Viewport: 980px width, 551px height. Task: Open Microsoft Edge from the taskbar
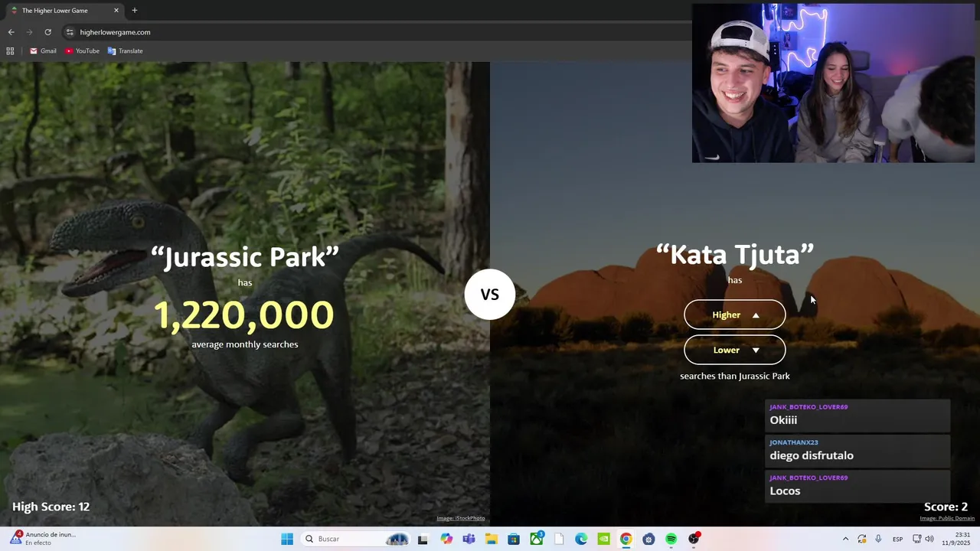(x=581, y=539)
